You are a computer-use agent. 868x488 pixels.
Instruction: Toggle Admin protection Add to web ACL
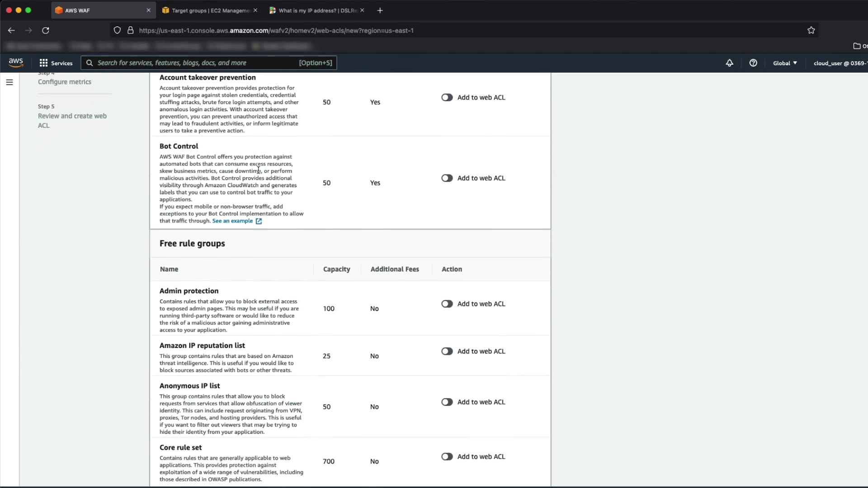pos(447,304)
